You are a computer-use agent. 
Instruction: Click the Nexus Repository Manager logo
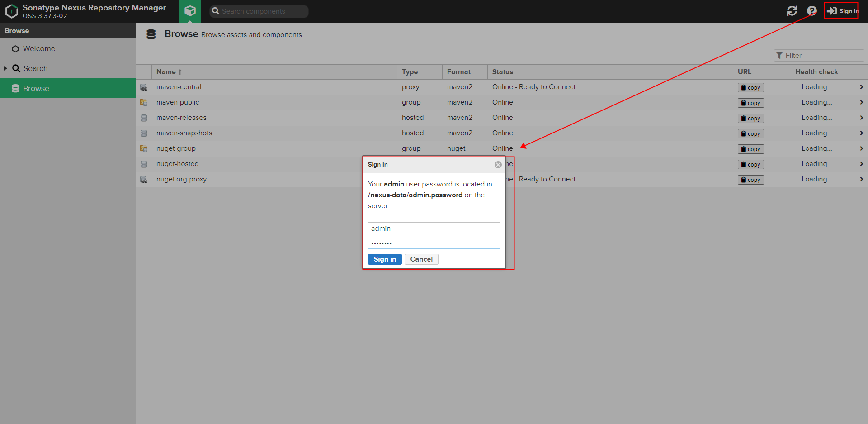pos(12,11)
